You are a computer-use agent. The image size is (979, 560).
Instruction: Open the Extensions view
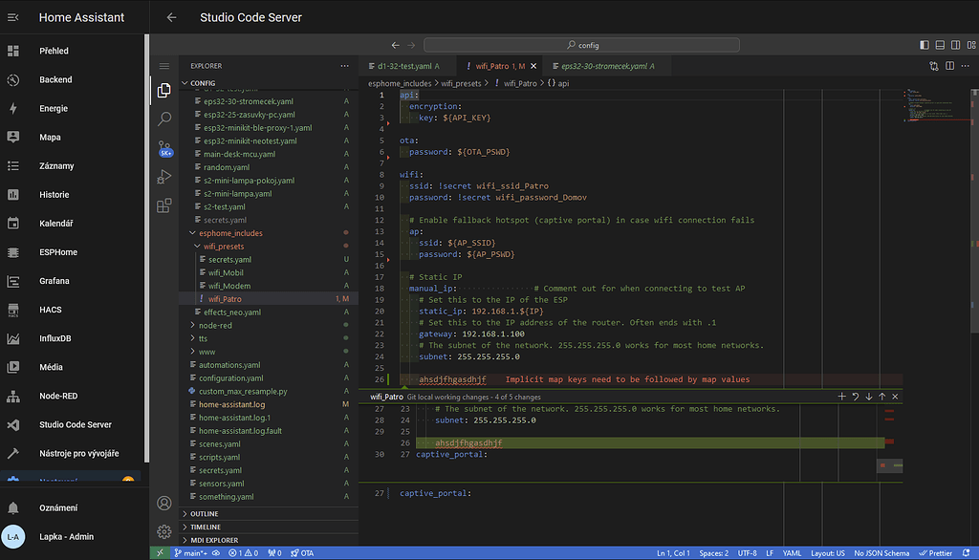click(164, 205)
